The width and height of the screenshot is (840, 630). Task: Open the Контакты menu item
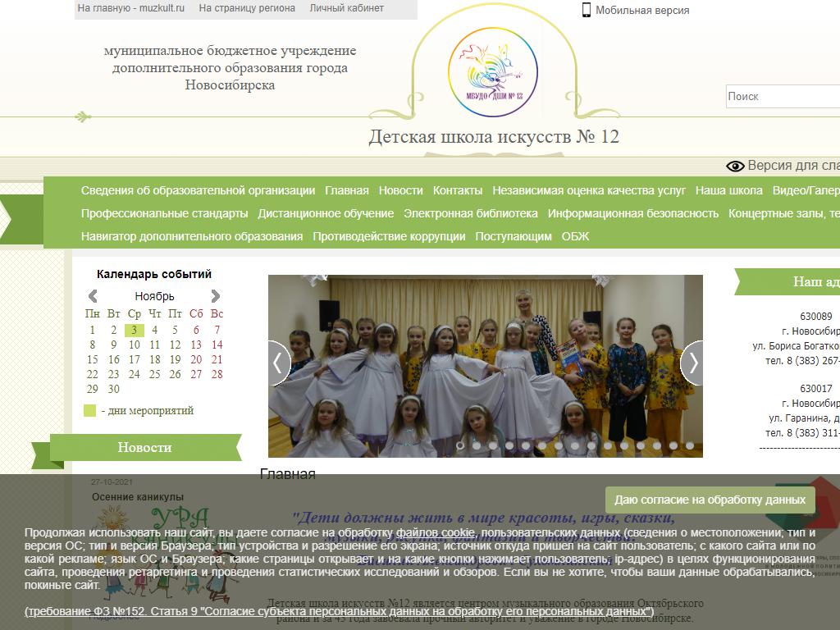click(x=458, y=190)
